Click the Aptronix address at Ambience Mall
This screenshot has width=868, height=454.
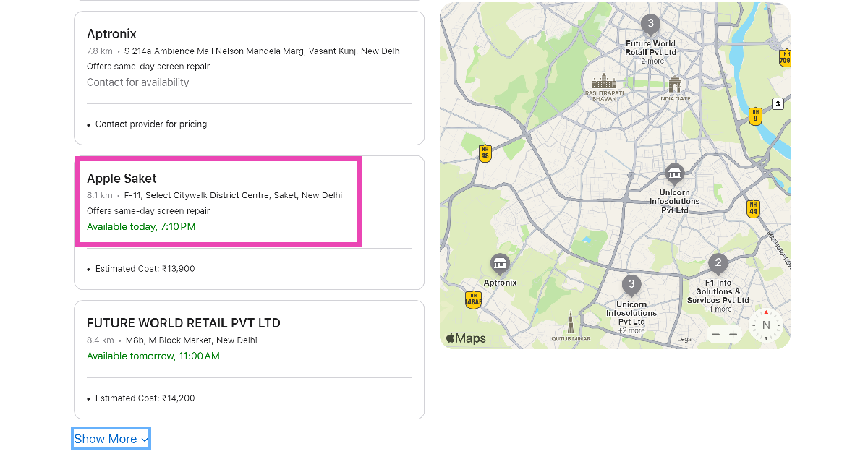click(263, 51)
